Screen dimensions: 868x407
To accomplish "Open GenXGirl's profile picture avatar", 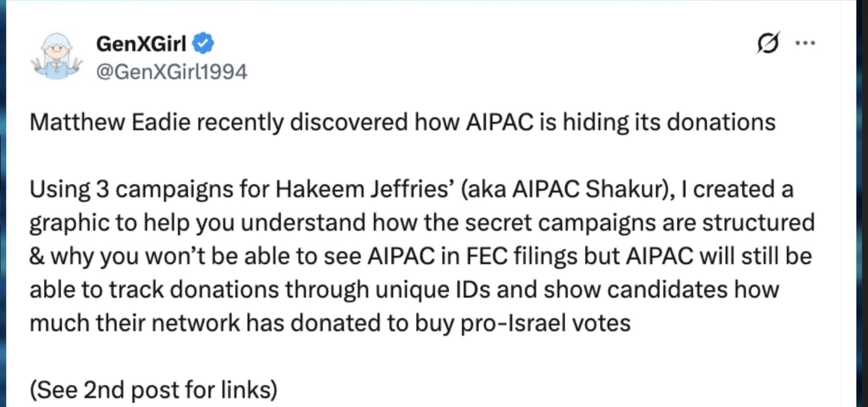I will pyautogui.click(x=56, y=57).
